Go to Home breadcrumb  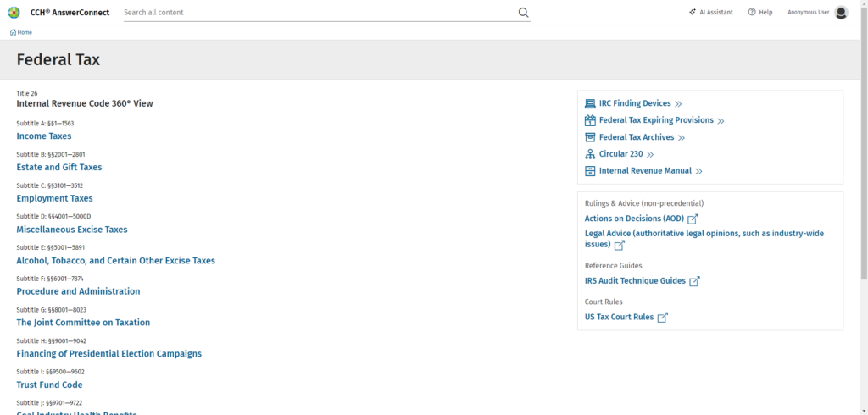(21, 32)
